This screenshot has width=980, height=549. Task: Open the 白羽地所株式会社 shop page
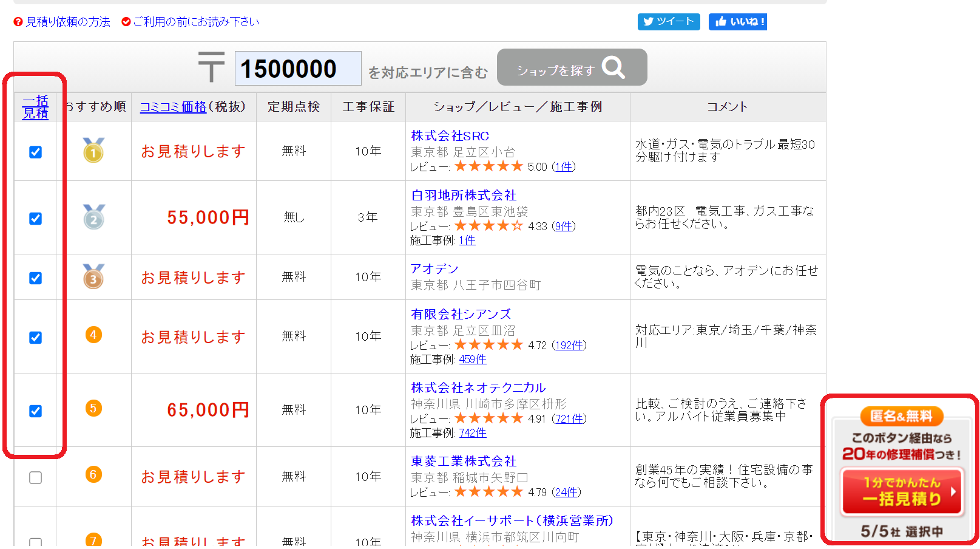coord(464,196)
